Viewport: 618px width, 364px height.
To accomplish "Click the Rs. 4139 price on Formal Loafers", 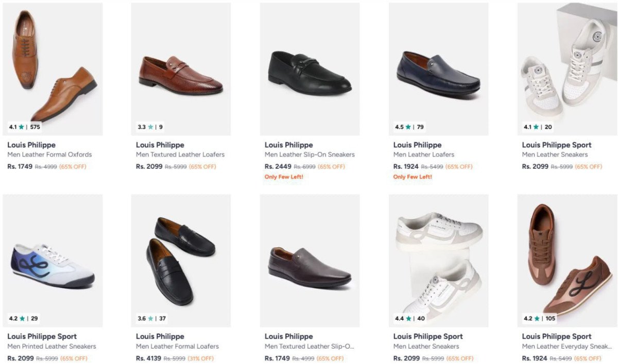I will 149,358.
